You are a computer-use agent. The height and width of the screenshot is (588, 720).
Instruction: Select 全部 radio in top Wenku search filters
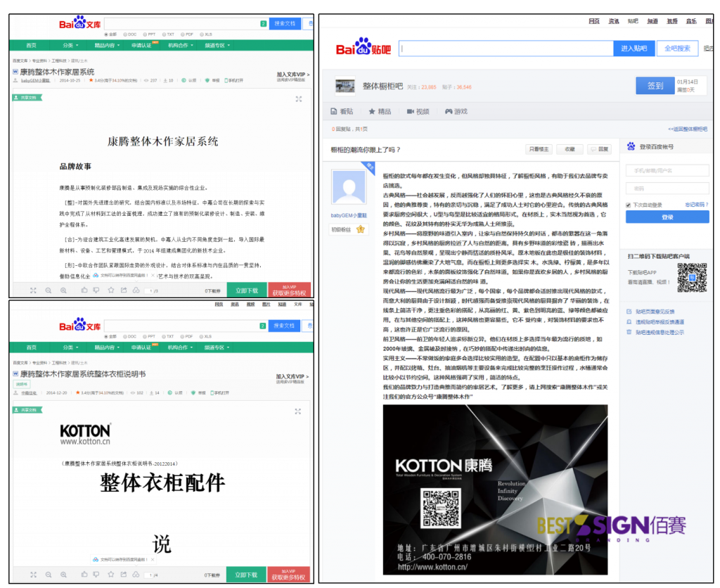tap(106, 34)
